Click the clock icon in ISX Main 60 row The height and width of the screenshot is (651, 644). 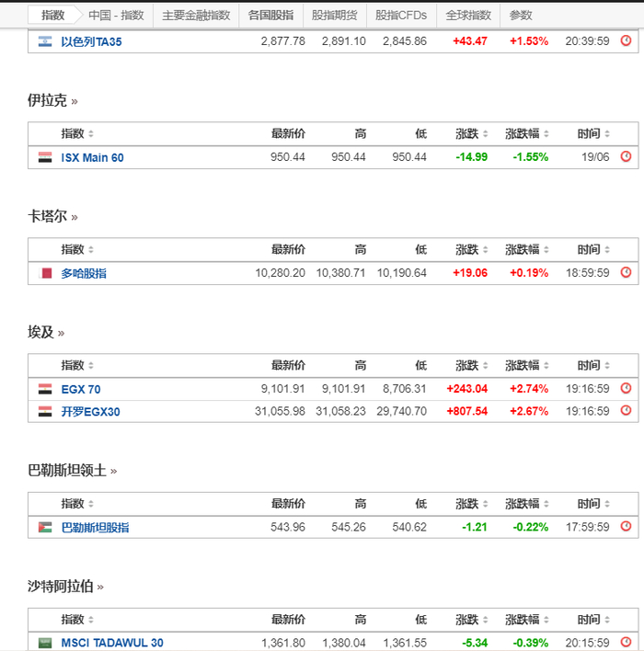pos(626,157)
